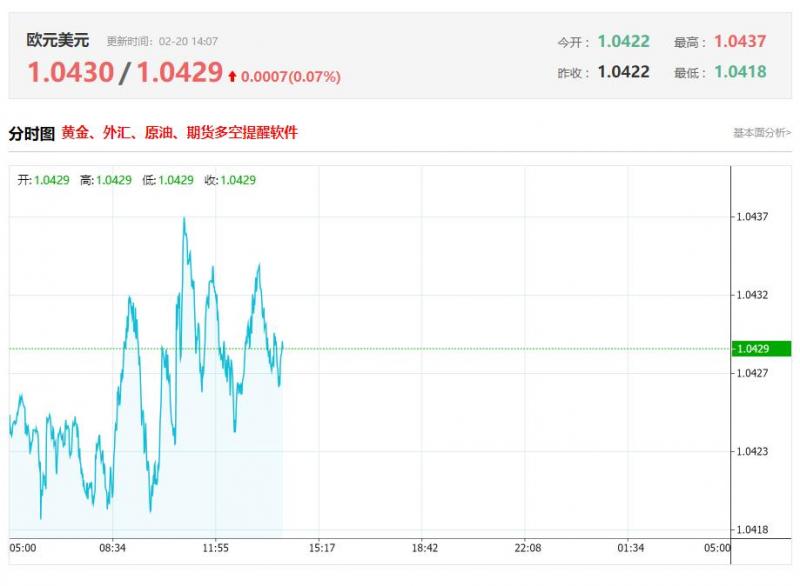The width and height of the screenshot is (800, 586).
Task: Click the ask price 1.0429 in the header
Action: click(180, 72)
